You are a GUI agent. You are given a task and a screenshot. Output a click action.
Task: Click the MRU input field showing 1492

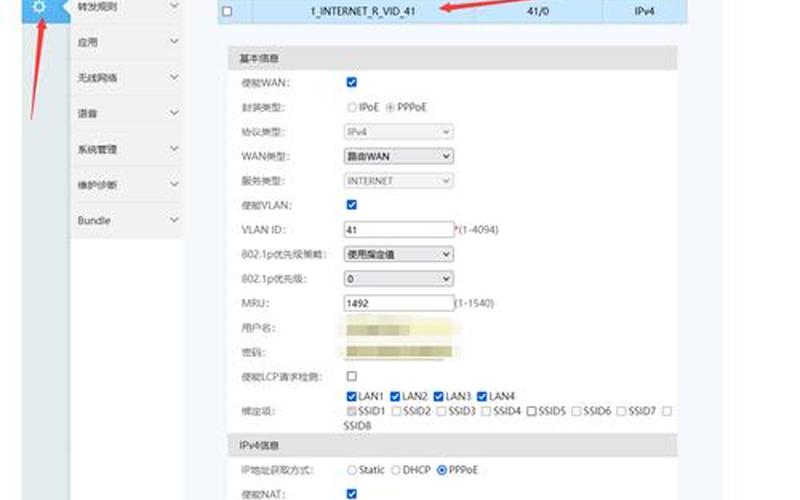click(398, 303)
